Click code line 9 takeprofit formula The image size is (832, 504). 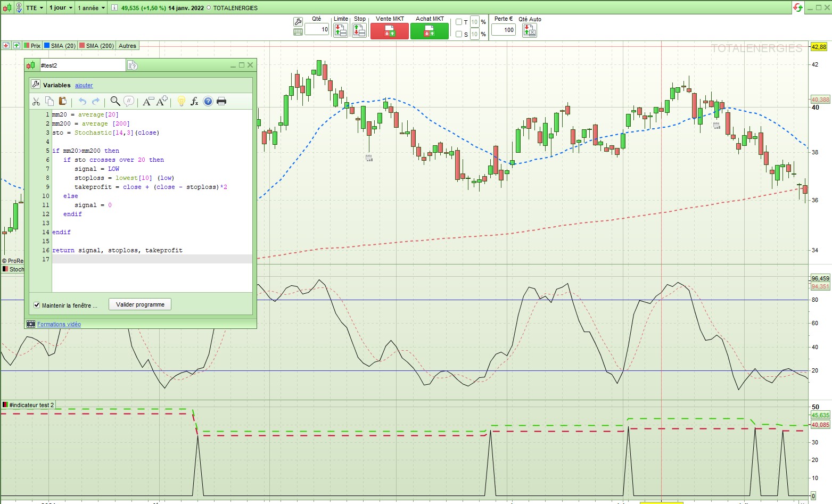(151, 187)
